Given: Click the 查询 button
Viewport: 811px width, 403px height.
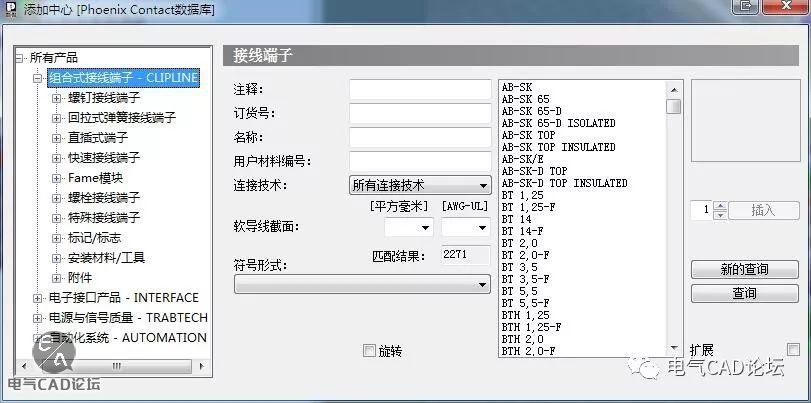Looking at the screenshot, I should click(745, 293).
